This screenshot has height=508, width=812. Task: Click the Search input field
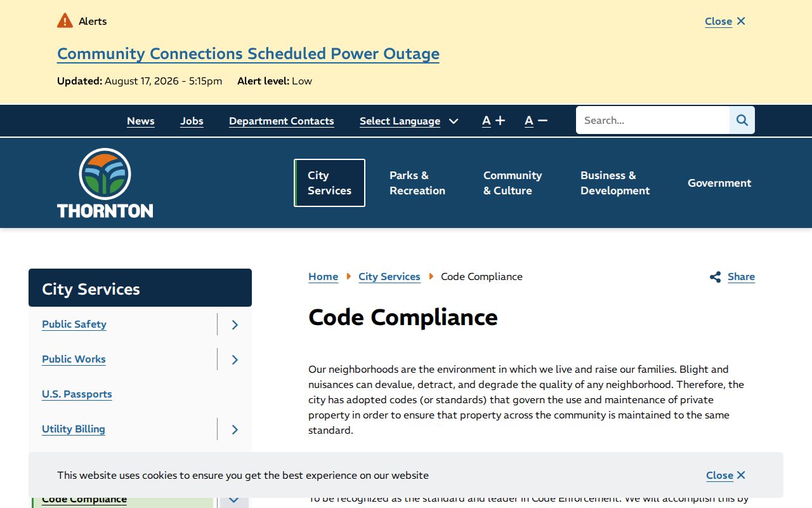coord(653,120)
